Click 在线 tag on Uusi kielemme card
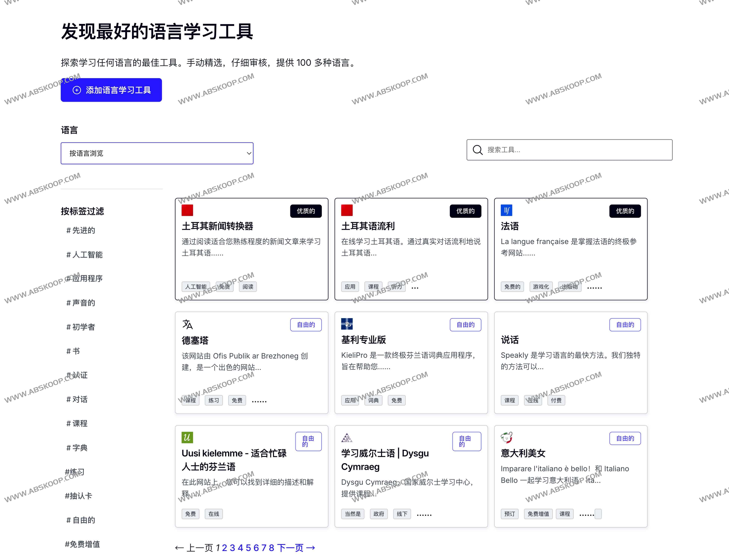The image size is (729, 560). point(214,514)
